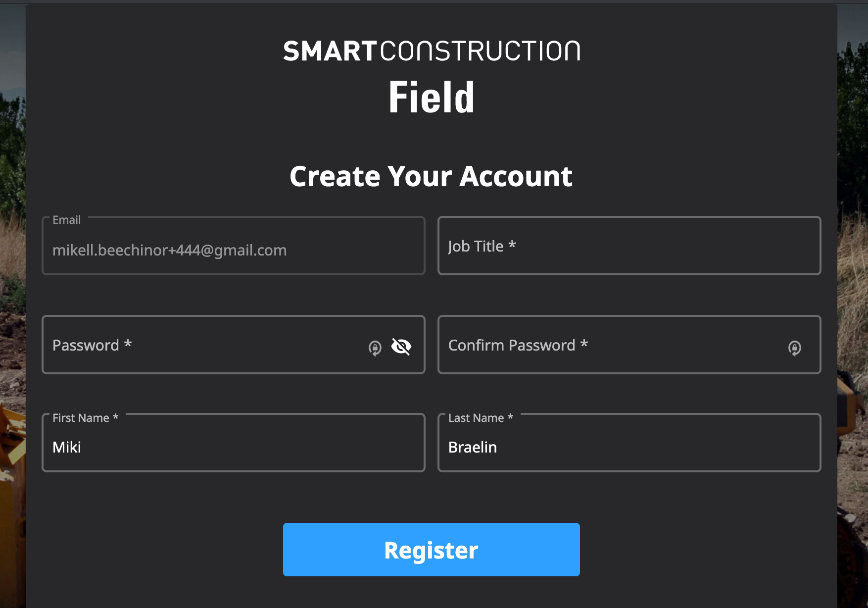The height and width of the screenshot is (608, 868).
Task: Focus the Job Title input field
Action: pos(629,246)
